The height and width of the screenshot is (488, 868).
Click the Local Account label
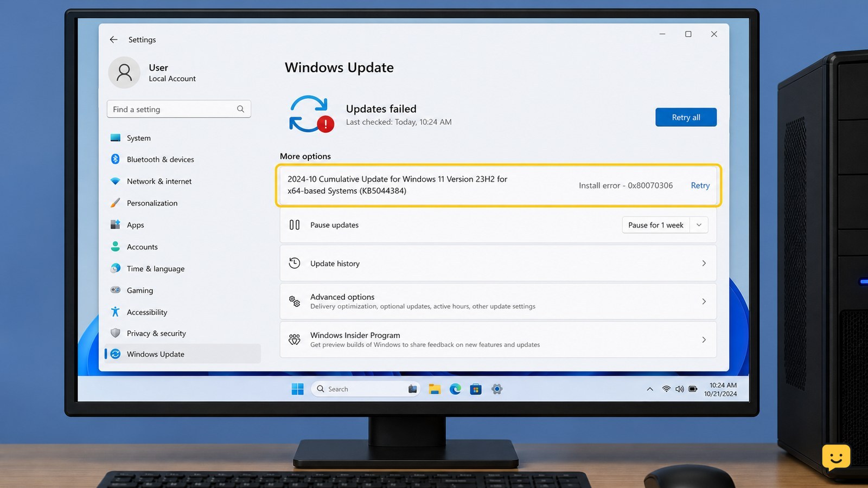point(172,79)
